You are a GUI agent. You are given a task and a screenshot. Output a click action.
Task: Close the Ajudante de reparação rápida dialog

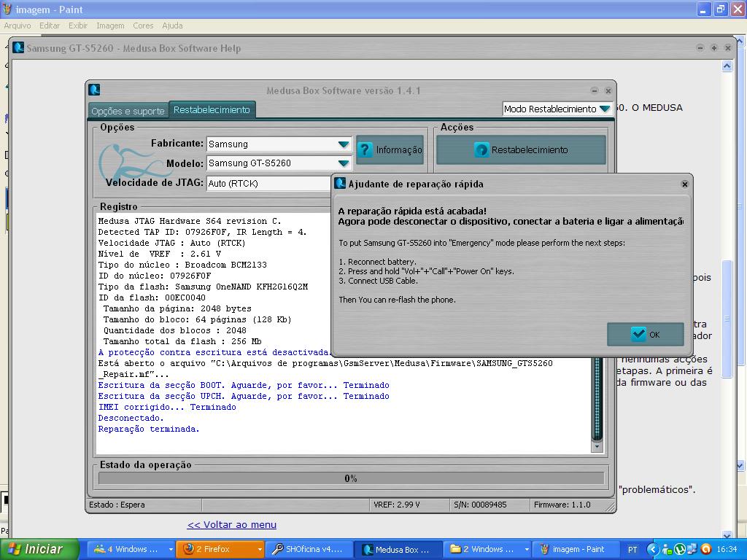pos(684,184)
